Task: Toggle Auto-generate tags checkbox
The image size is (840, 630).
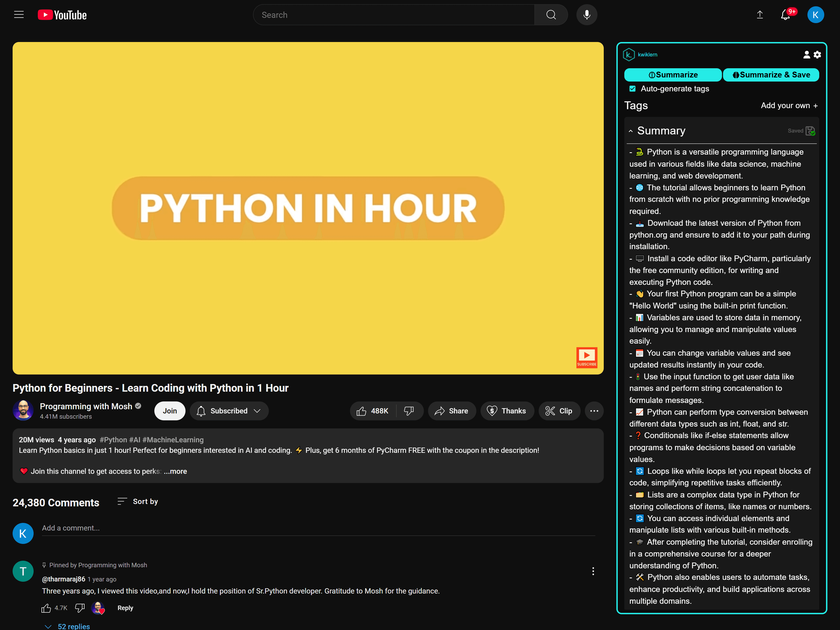Action: coord(632,88)
